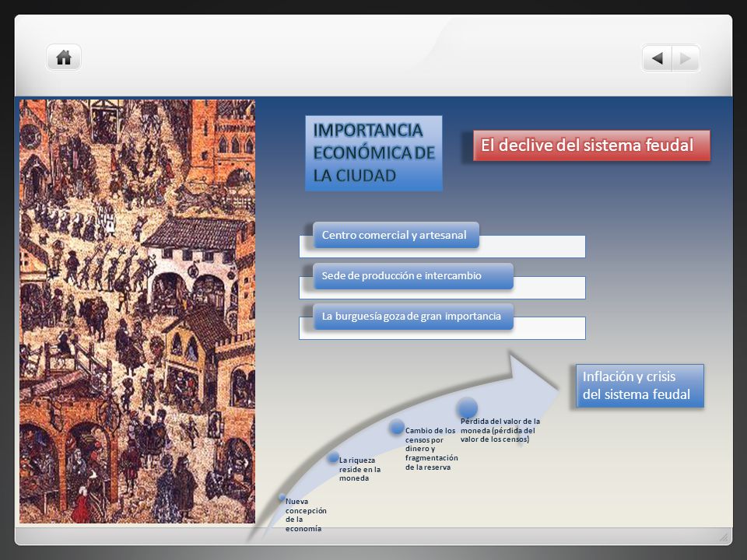This screenshot has width=747, height=560.
Task: Click 'La riqueza reside en la moneda' text
Action: [x=359, y=469]
